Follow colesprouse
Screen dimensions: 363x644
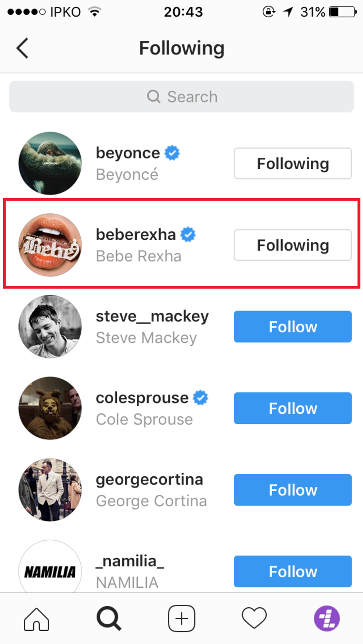(x=293, y=408)
